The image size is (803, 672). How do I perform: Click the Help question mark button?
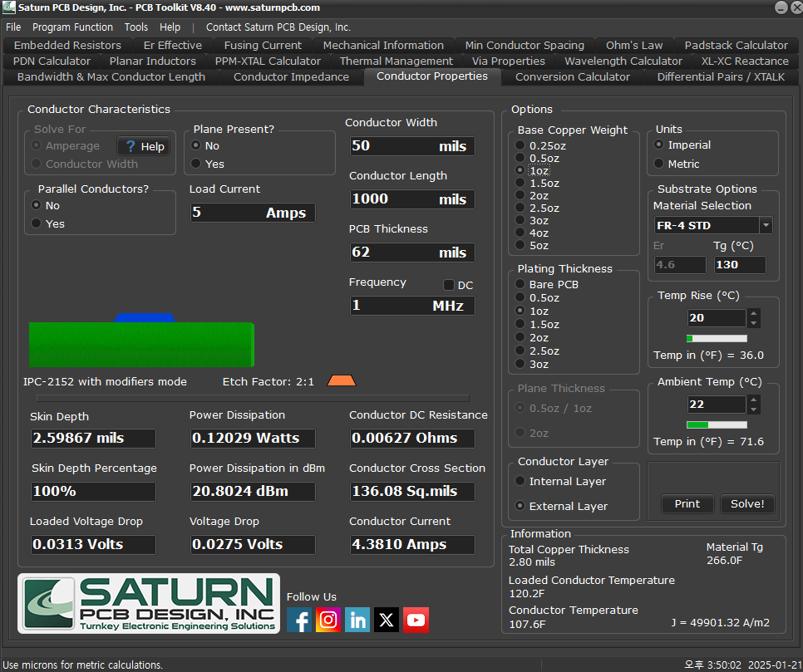point(144,146)
